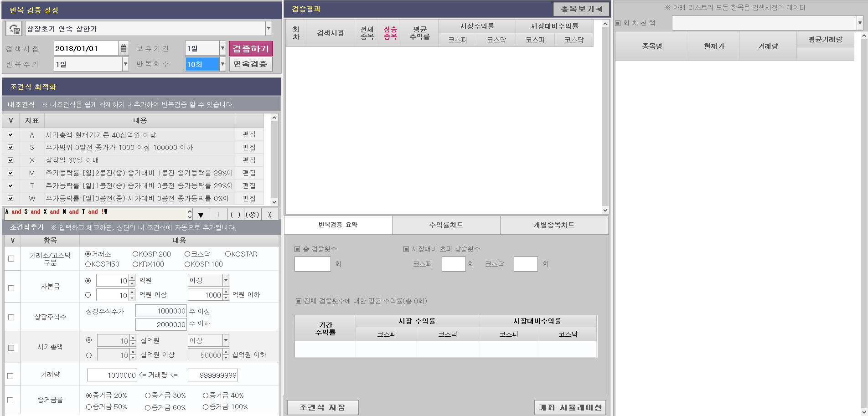Screen dimensions: 868x416
Task: Click the 종목보기 button
Action: 581,9
